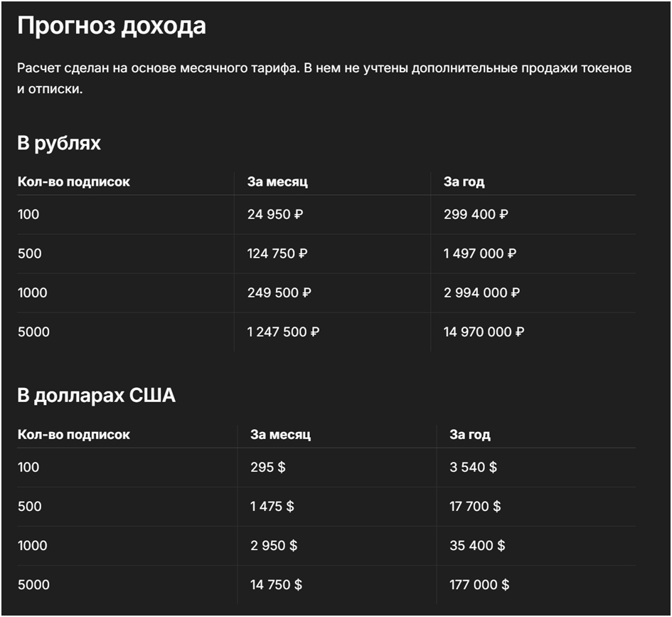672x617 pixels.
Task: Click the 1 497 000 ₽ value
Action: tap(480, 253)
